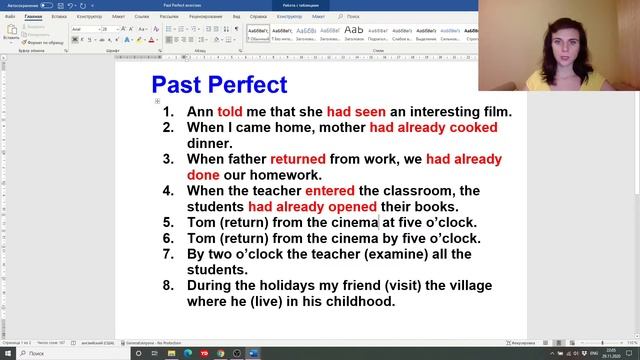Click the increase font size icon
The image size is (640, 360).
click(124, 29)
